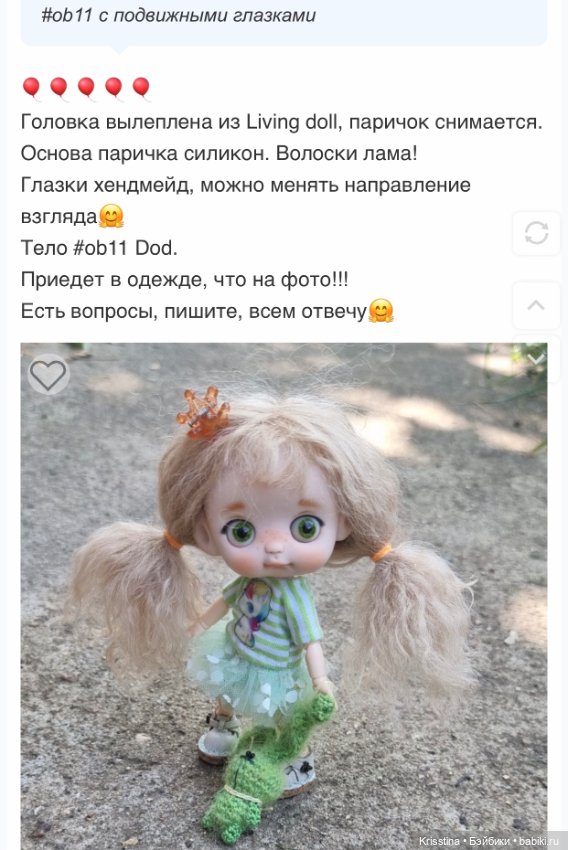Click the 'Krisstina' author watermark
Image resolution: width=568 pixels, height=850 pixels.
[439, 841]
